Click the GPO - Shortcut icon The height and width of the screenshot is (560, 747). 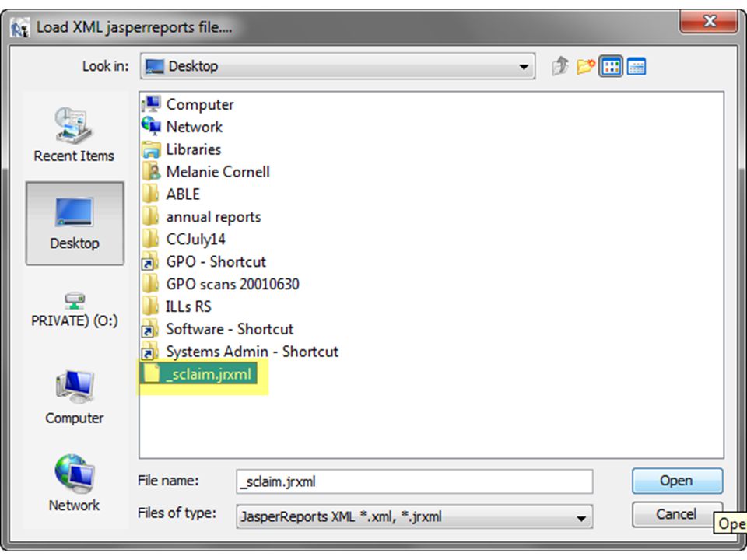click(151, 262)
